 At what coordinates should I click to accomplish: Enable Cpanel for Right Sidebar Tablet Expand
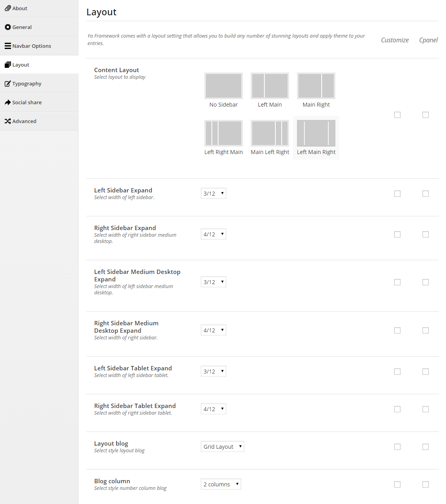coord(426,409)
